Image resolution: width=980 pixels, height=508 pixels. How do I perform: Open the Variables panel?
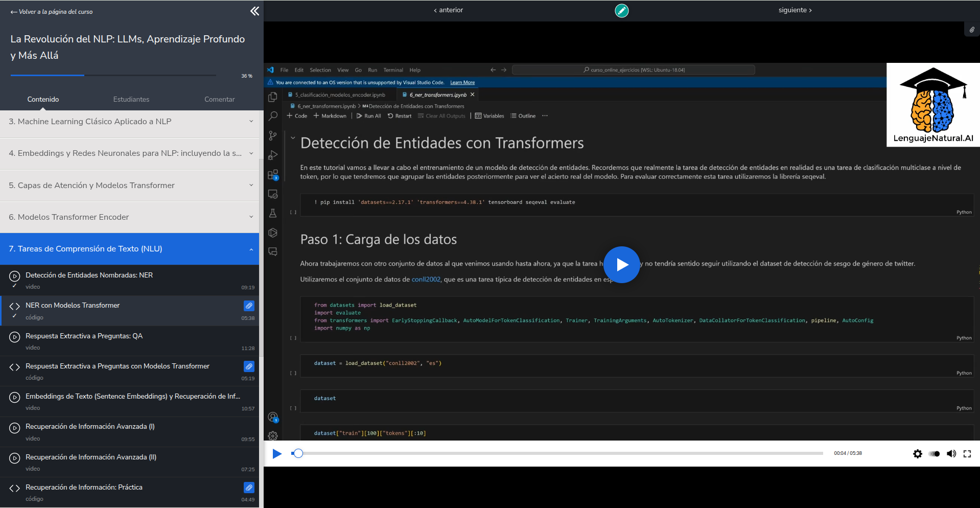489,116
